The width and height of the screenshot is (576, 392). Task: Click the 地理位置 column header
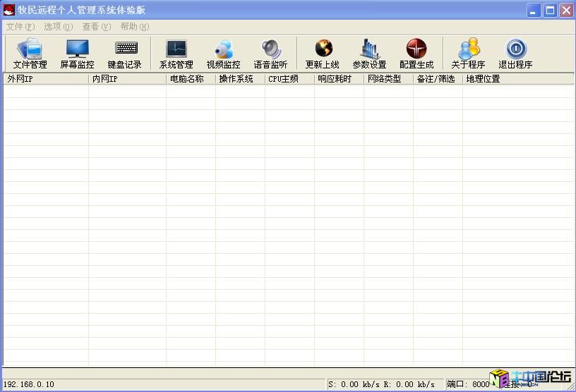click(517, 79)
